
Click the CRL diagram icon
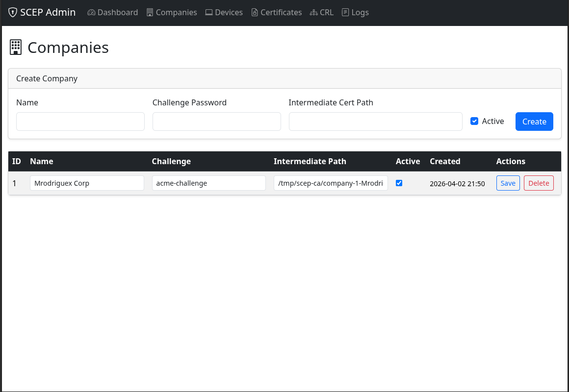click(x=313, y=13)
